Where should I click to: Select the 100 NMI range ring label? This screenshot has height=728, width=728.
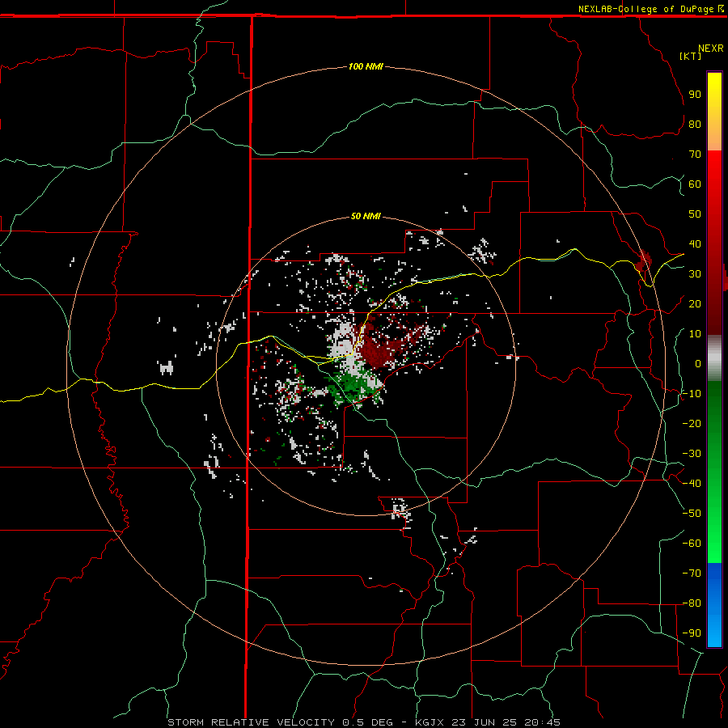tap(366, 66)
